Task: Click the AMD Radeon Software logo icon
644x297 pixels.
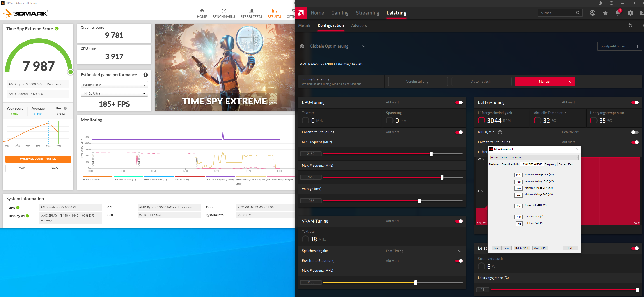Action: tap(301, 13)
